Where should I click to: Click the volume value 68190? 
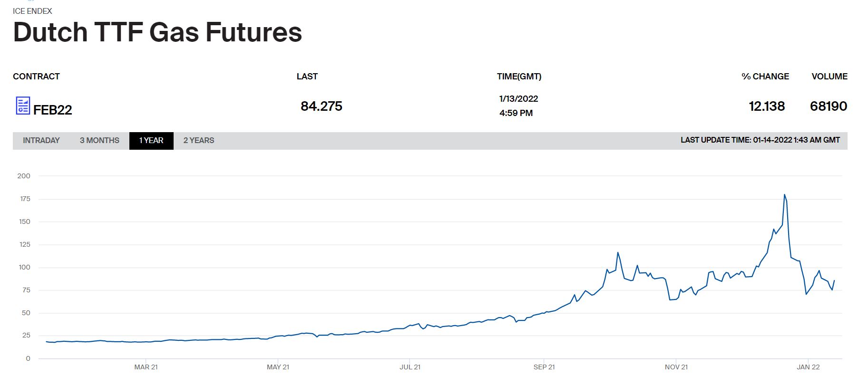(828, 106)
